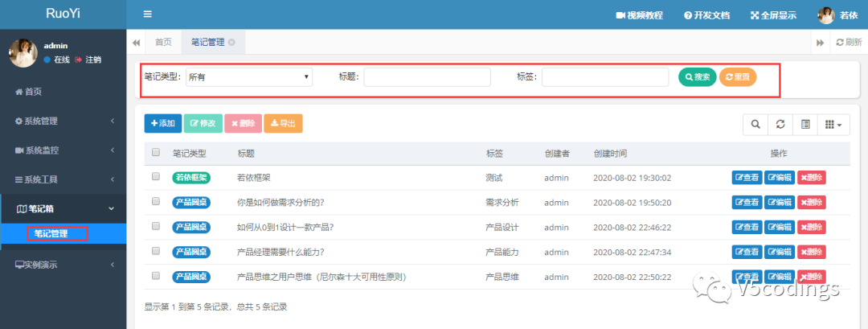Click the 创建时间 column header
This screenshot has height=329, width=868.
point(610,154)
